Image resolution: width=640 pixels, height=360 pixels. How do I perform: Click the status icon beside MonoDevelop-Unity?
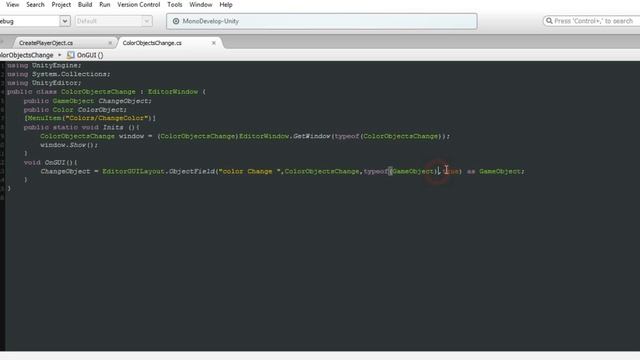(176, 21)
